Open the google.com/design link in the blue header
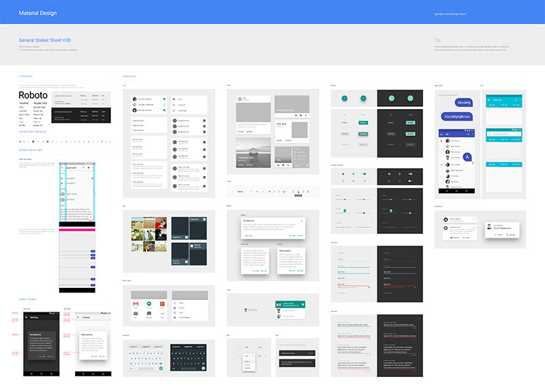 pos(450,13)
